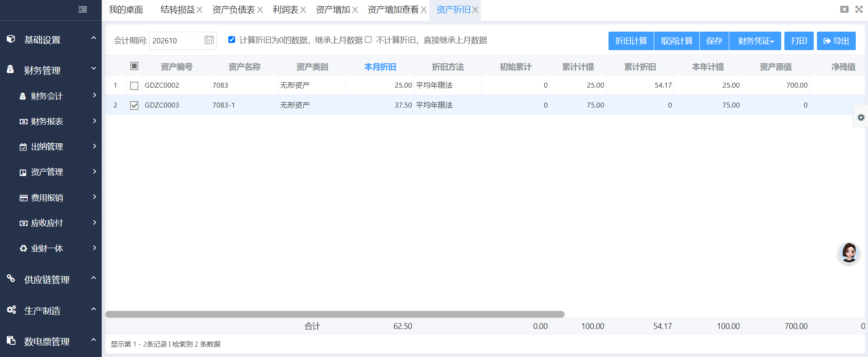Click the 导出 export button

(x=836, y=41)
